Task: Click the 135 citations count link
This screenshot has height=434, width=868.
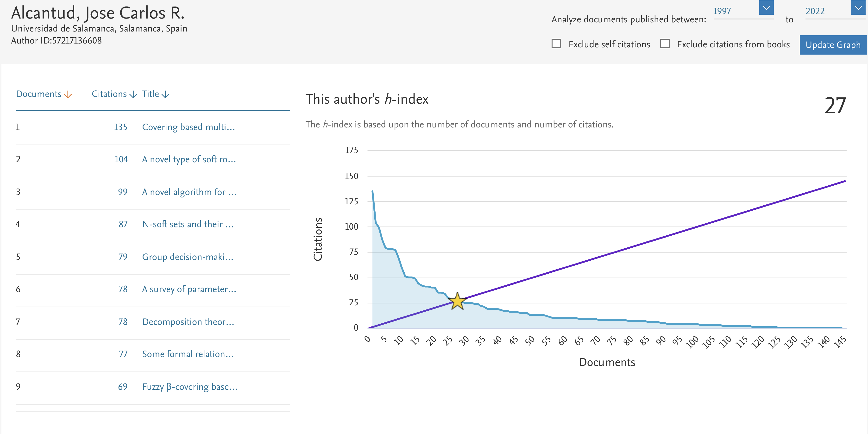Action: click(121, 127)
